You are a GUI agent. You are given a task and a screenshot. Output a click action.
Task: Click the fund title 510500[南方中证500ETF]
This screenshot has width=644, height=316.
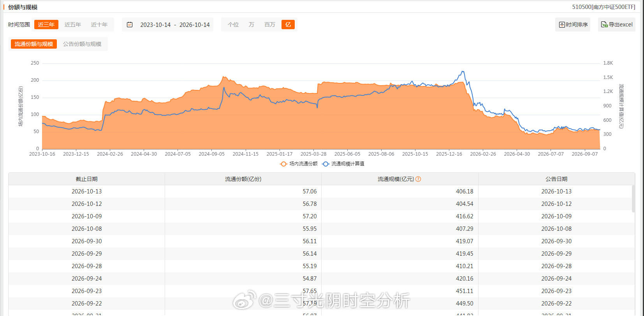point(604,7)
